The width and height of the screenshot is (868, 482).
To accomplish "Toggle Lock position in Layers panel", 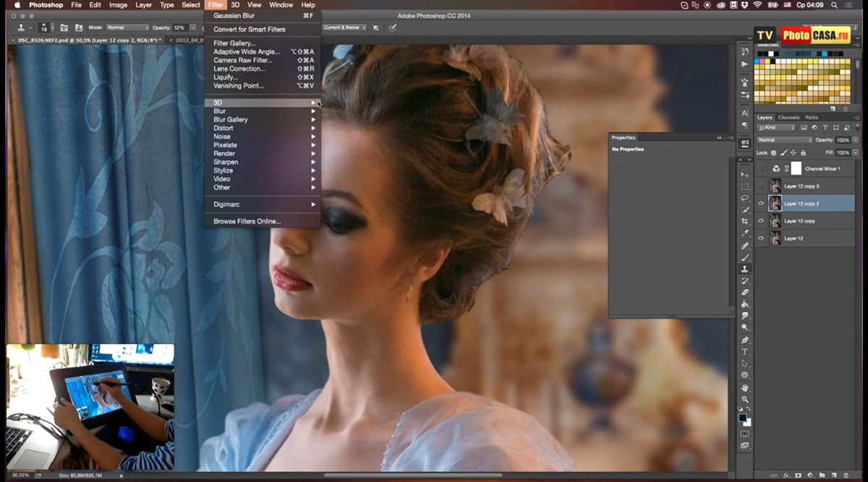I will coord(793,153).
